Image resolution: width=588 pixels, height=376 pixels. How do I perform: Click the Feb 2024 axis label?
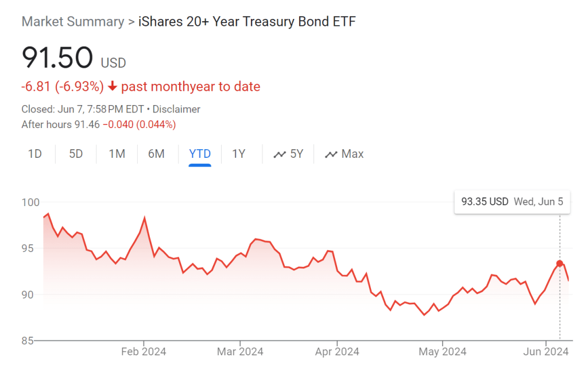[143, 352]
